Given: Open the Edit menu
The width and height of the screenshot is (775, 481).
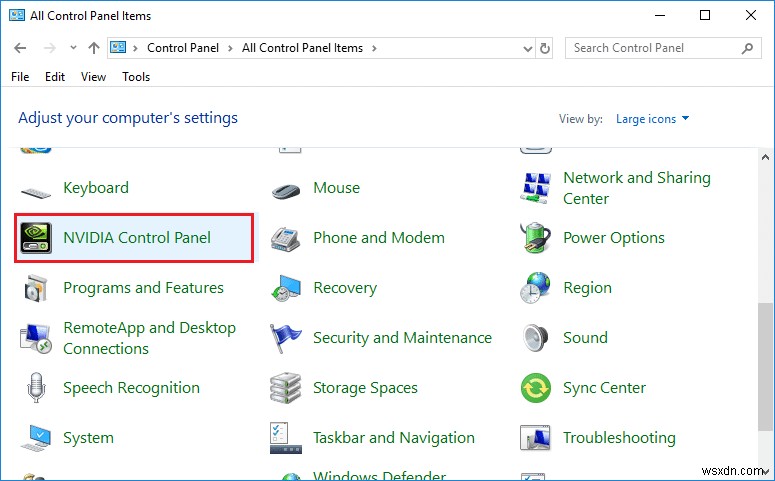Looking at the screenshot, I should (x=55, y=77).
